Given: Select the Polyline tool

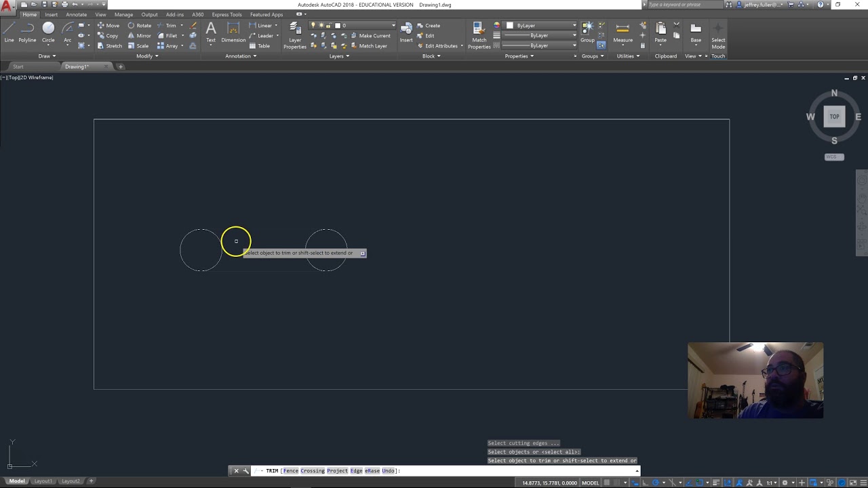Looking at the screenshot, I should click(x=27, y=33).
